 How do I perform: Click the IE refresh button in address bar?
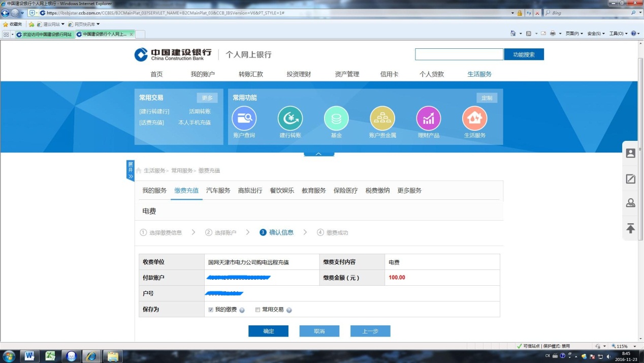click(x=529, y=13)
